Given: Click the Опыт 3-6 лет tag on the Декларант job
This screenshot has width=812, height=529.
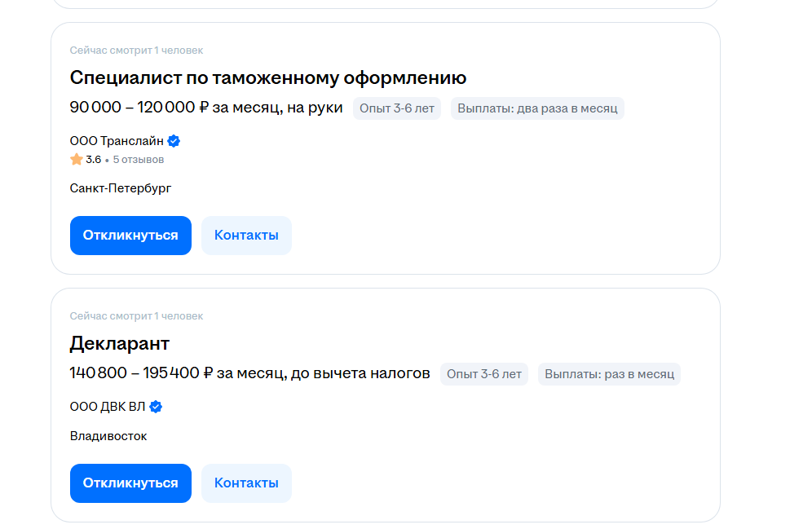Looking at the screenshot, I should coord(484,375).
